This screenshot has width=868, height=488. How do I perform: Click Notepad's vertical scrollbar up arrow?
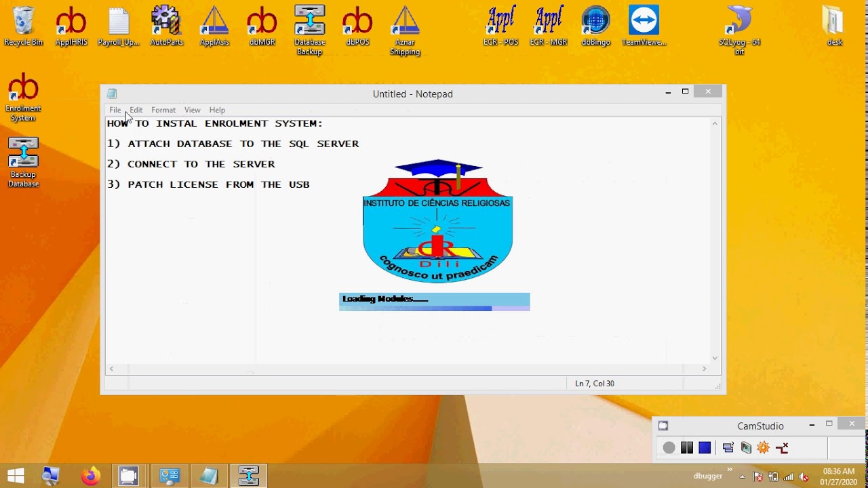pyautogui.click(x=715, y=123)
